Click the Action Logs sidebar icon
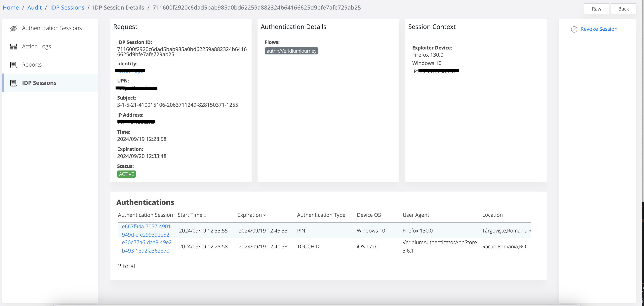 click(x=14, y=46)
